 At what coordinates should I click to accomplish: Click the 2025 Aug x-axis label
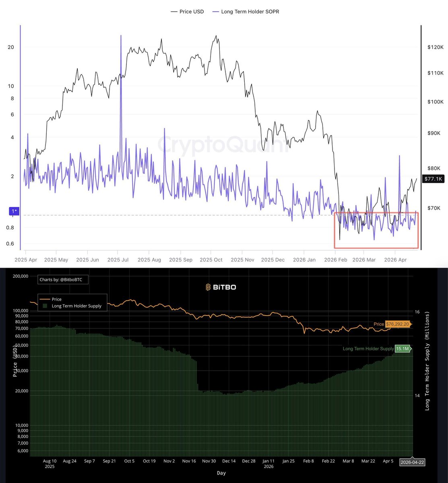149,260
